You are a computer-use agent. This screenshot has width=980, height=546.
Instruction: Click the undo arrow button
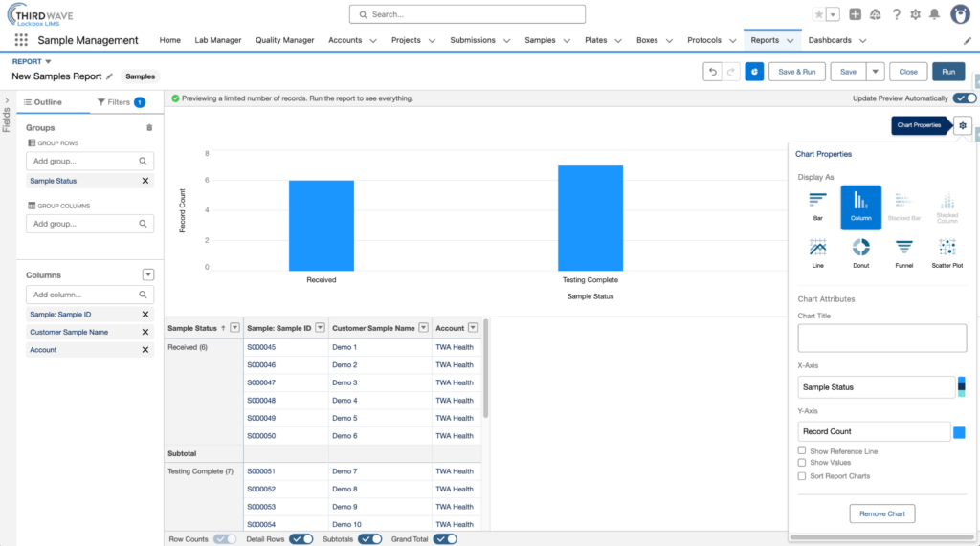point(712,72)
